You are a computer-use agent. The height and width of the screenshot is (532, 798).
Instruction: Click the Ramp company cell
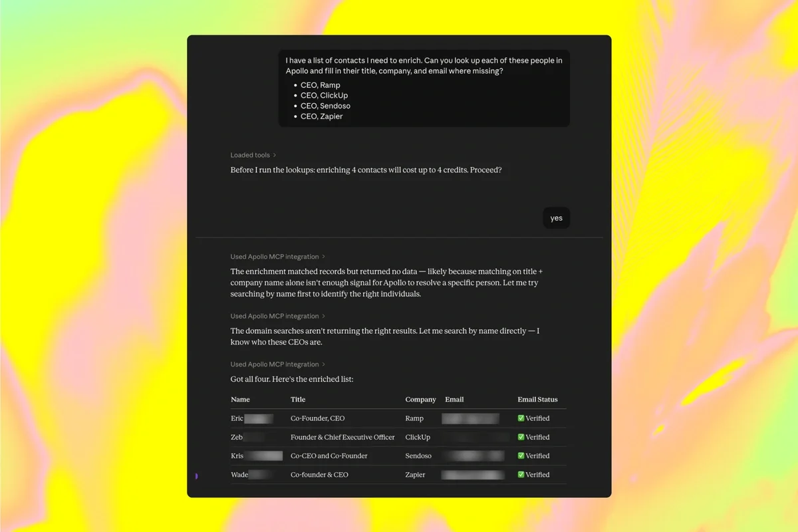pyautogui.click(x=414, y=418)
